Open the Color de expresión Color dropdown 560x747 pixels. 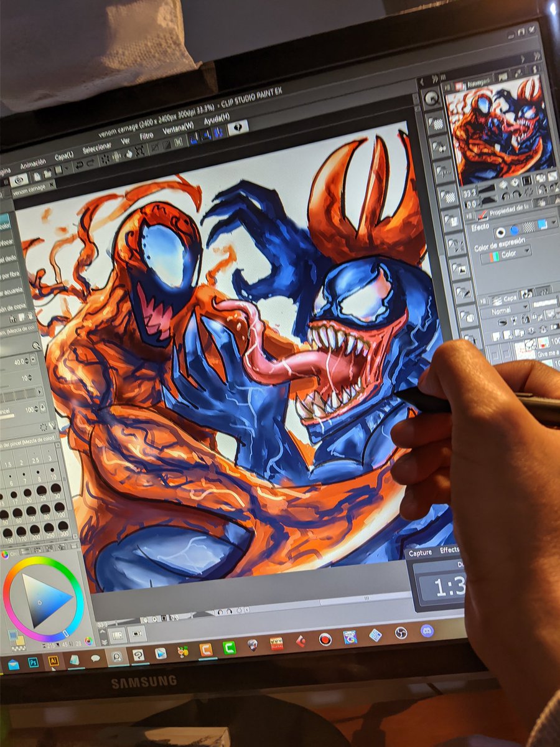(x=506, y=256)
